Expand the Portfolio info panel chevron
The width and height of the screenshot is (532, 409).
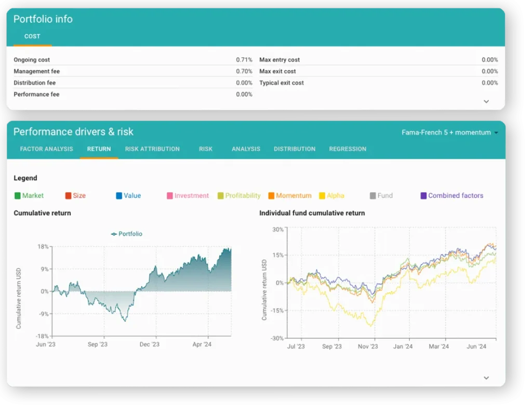point(486,101)
